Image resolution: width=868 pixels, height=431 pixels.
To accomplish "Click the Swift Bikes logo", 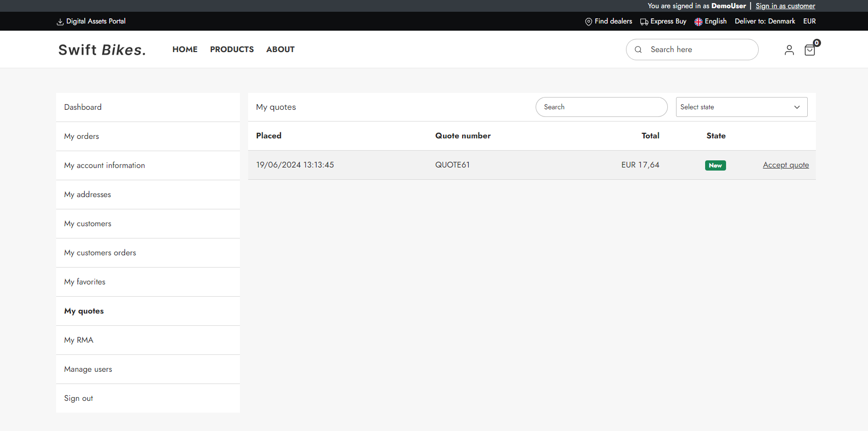I will click(x=102, y=50).
